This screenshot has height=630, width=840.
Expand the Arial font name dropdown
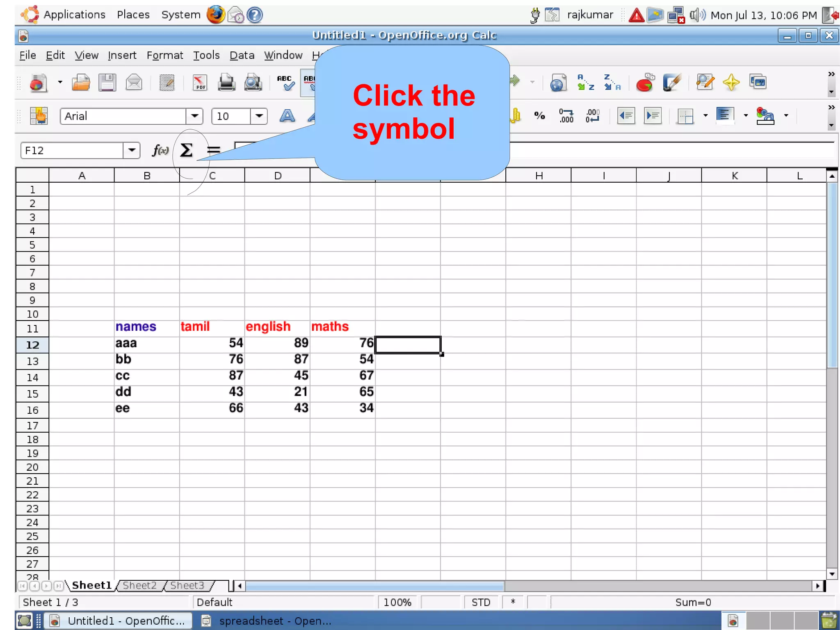coord(194,116)
